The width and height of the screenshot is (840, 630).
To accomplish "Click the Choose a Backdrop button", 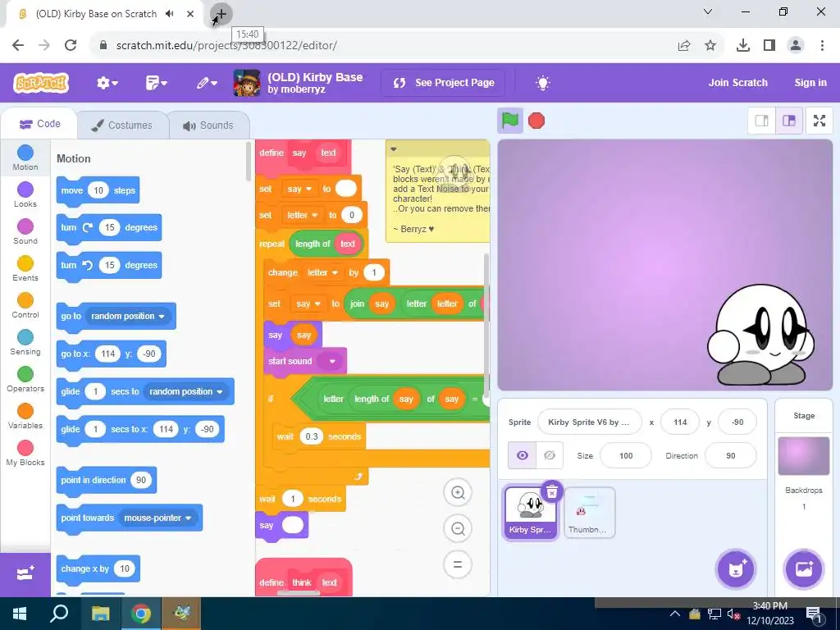I will pos(804,569).
